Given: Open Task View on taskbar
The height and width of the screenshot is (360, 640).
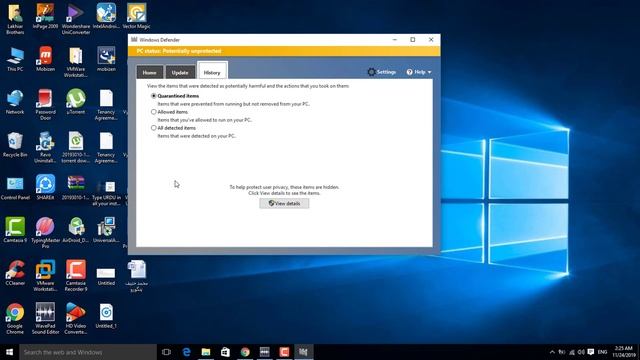Looking at the screenshot, I should coord(166,352).
